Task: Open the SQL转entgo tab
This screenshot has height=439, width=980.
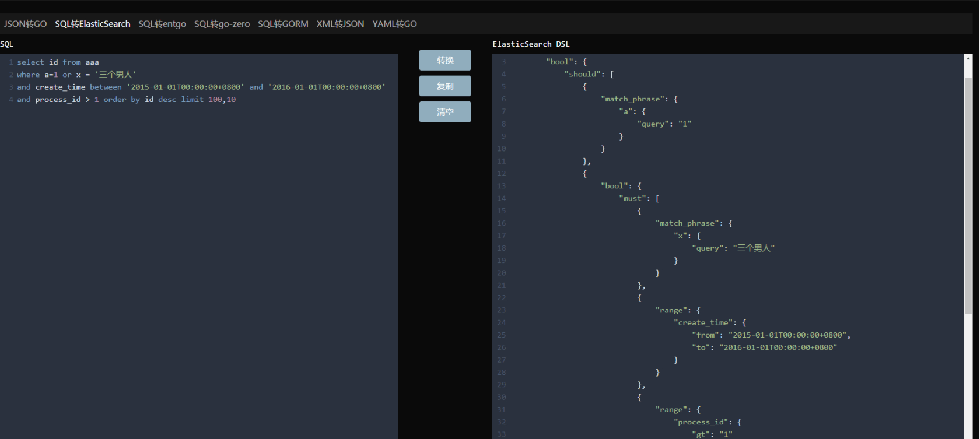Action: (162, 24)
